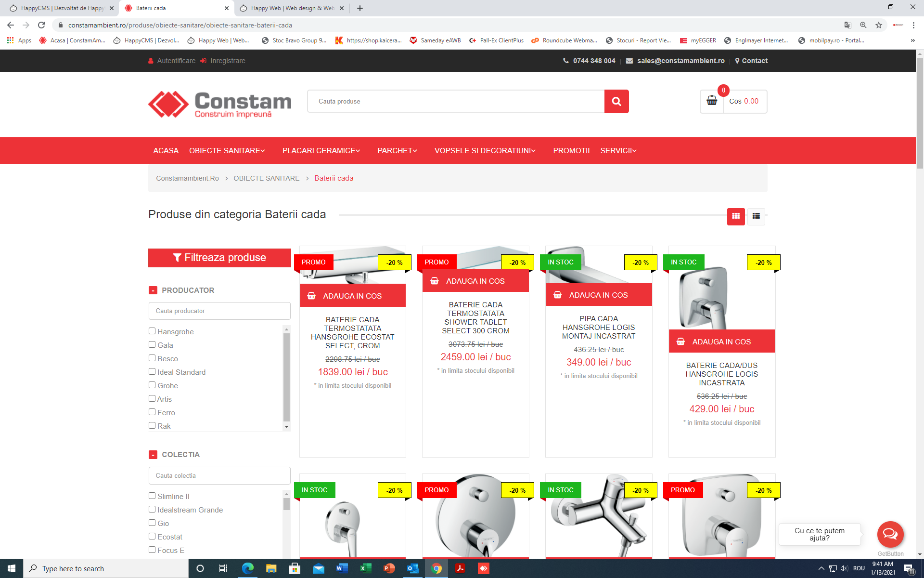Tick the Ecostat collection checkbox
The width and height of the screenshot is (924, 578).
[152, 536]
